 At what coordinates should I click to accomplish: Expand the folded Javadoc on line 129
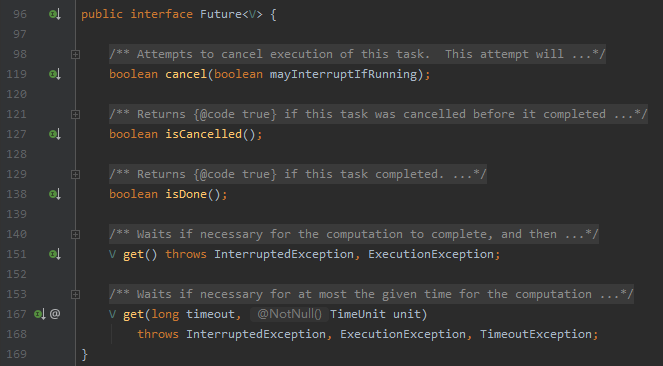pyautogui.click(x=75, y=174)
